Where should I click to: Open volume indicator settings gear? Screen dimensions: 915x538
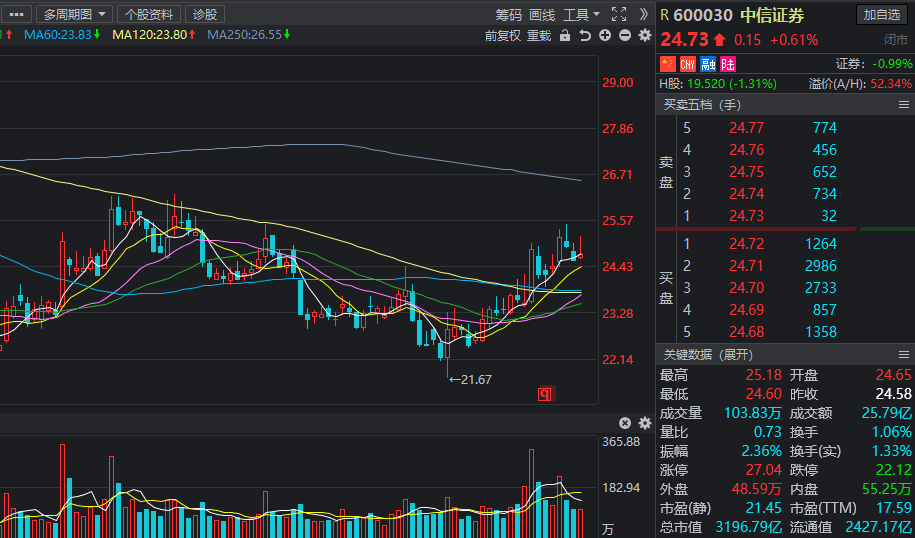pos(644,423)
